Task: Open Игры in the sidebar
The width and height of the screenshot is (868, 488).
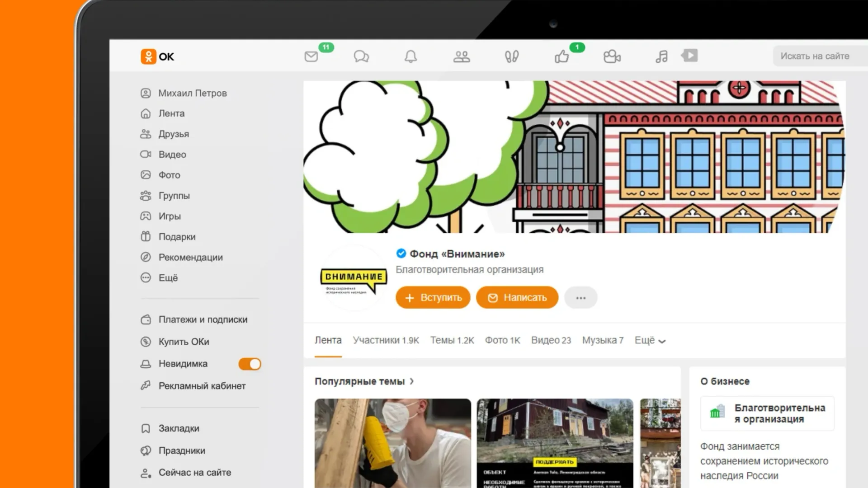Action: tap(161, 216)
